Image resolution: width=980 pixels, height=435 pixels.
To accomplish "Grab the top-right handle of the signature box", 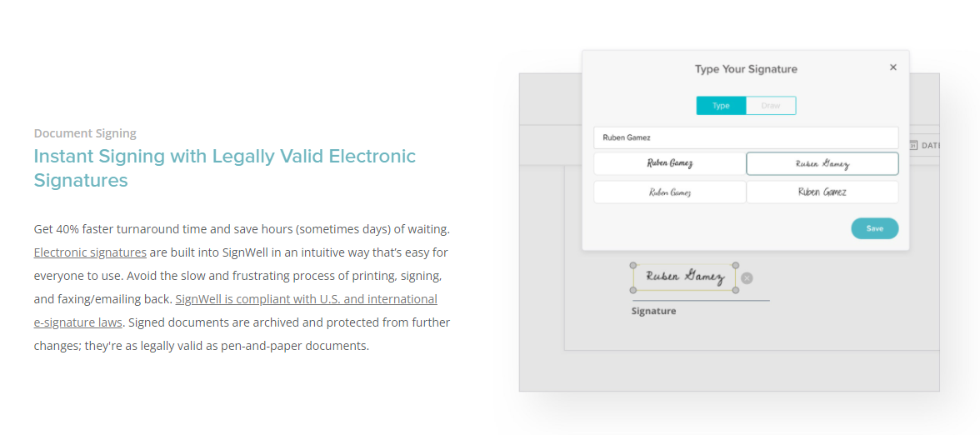I will pyautogui.click(x=736, y=266).
